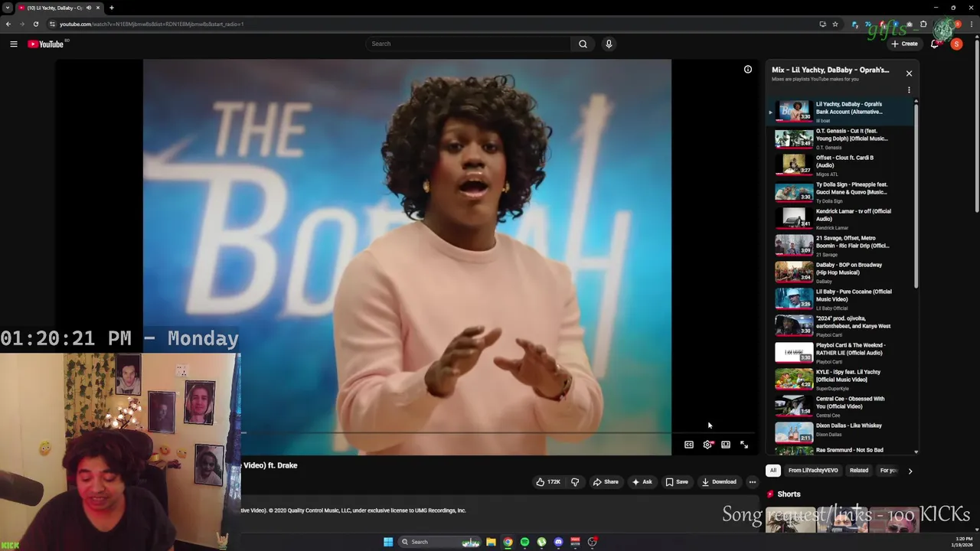
Task: Select current Oprah's Bank Account playlist item
Action: (x=841, y=112)
